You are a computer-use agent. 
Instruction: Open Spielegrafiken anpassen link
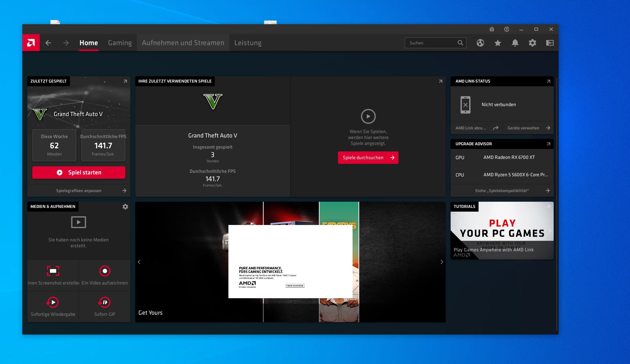click(x=79, y=191)
